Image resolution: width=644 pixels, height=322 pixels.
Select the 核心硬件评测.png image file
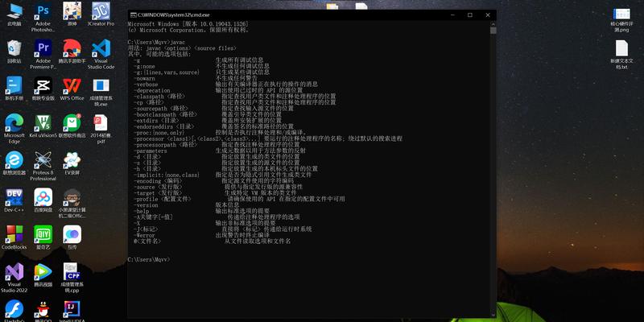click(621, 19)
